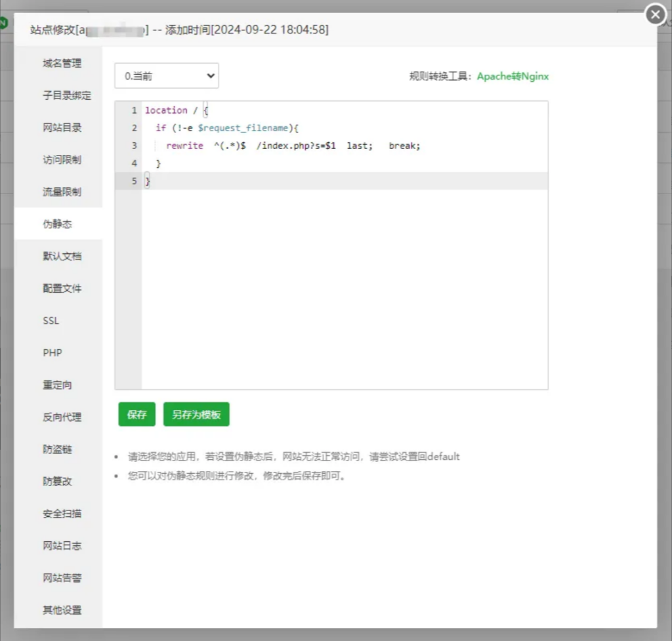Switch to the 访问限制 tab
Viewport: 672px width, 641px height.
[58, 159]
